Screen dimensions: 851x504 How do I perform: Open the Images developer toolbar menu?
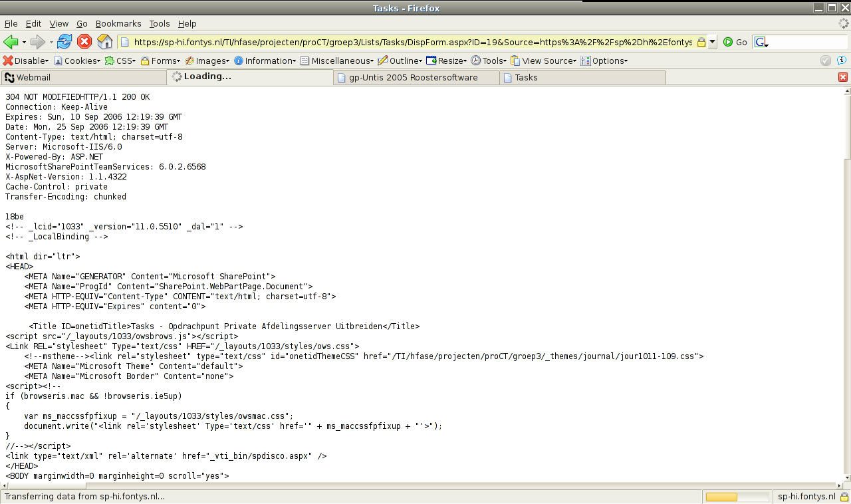[x=207, y=61]
